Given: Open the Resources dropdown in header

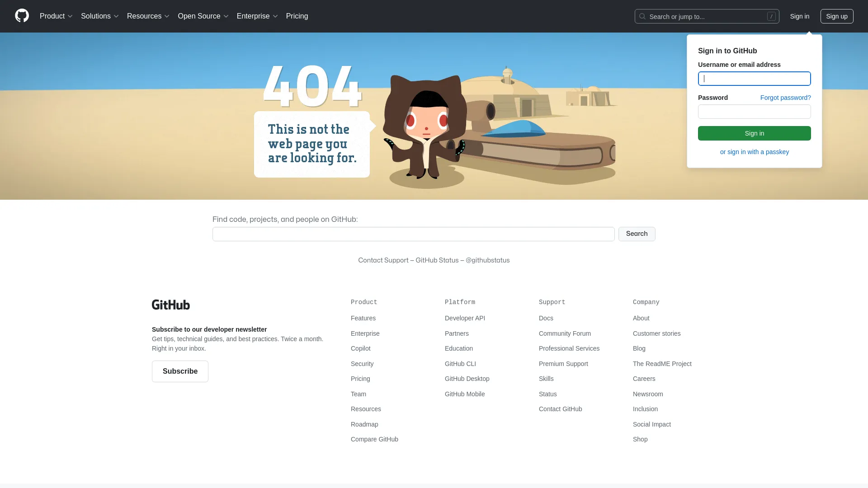Looking at the screenshot, I should point(148,16).
